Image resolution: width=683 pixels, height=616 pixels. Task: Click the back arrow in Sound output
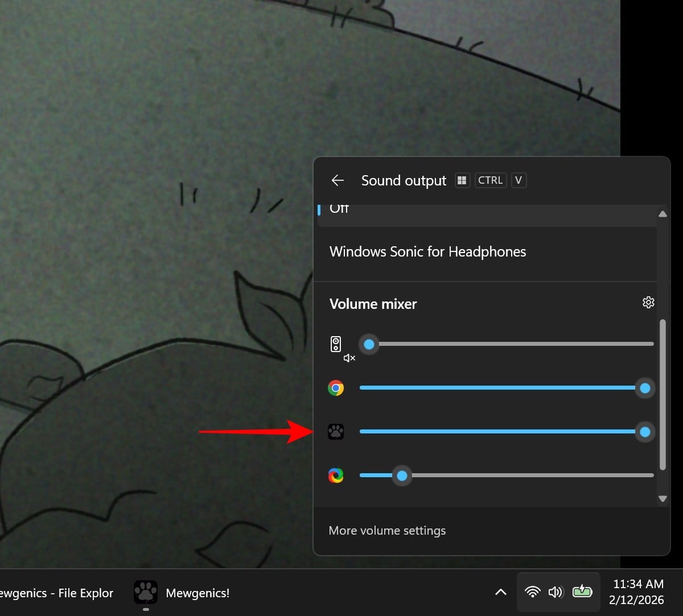tap(338, 180)
